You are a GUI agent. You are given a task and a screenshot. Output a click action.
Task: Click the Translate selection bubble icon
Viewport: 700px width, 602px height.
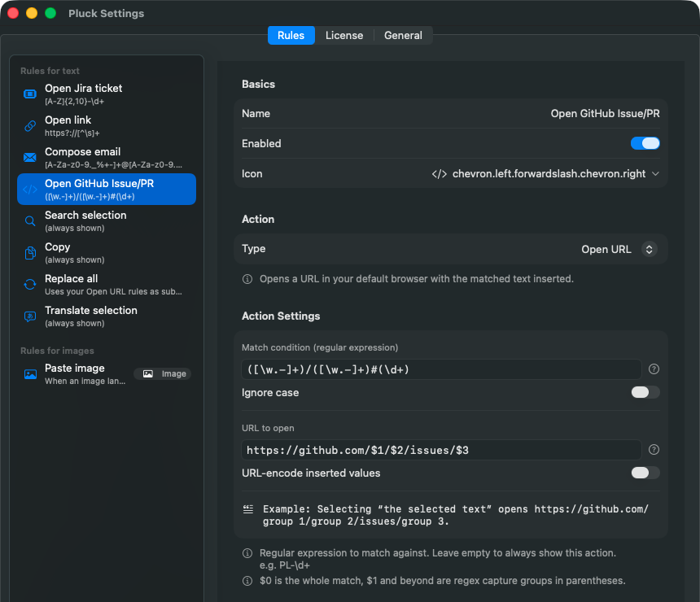click(x=30, y=316)
